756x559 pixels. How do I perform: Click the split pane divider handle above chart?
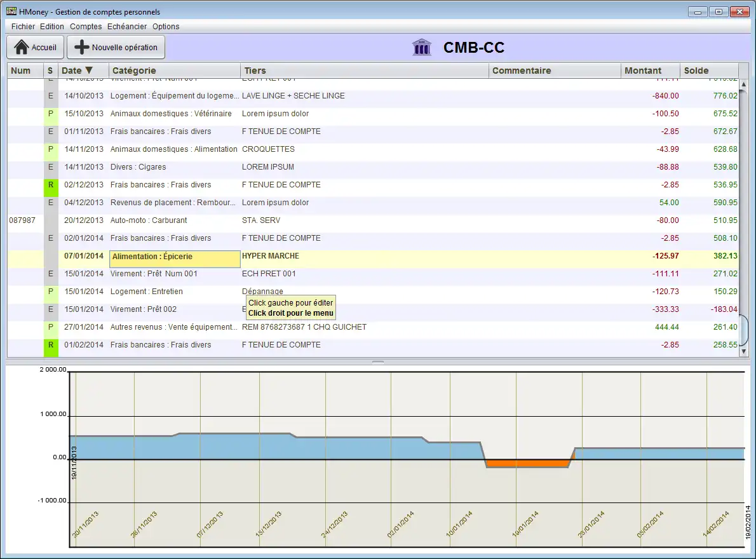point(378,361)
